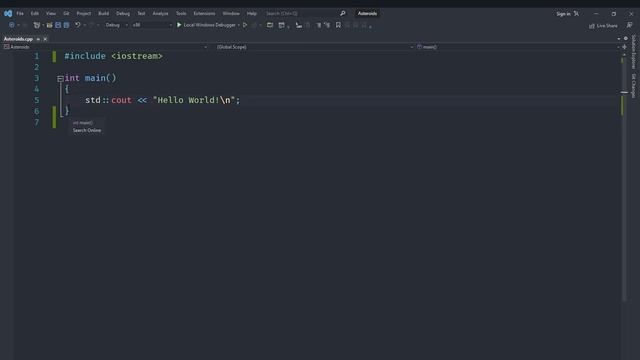Open the Debug configuration dropdown

116,25
